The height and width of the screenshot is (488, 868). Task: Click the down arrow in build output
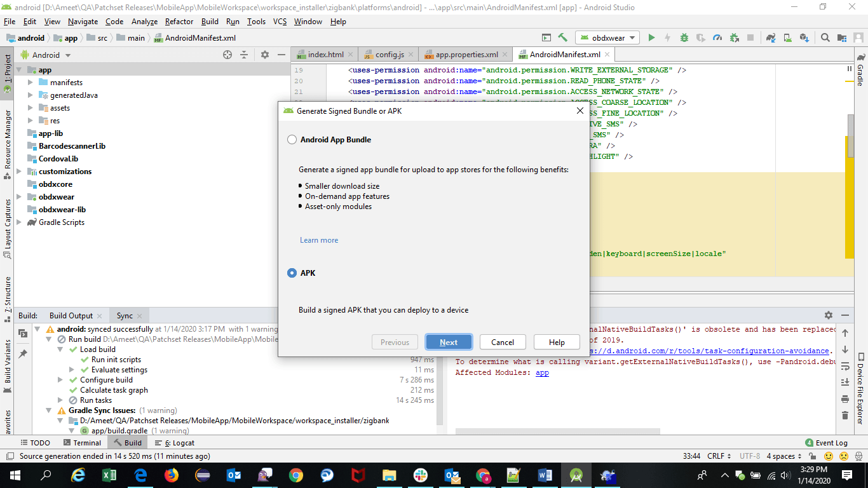point(845,349)
